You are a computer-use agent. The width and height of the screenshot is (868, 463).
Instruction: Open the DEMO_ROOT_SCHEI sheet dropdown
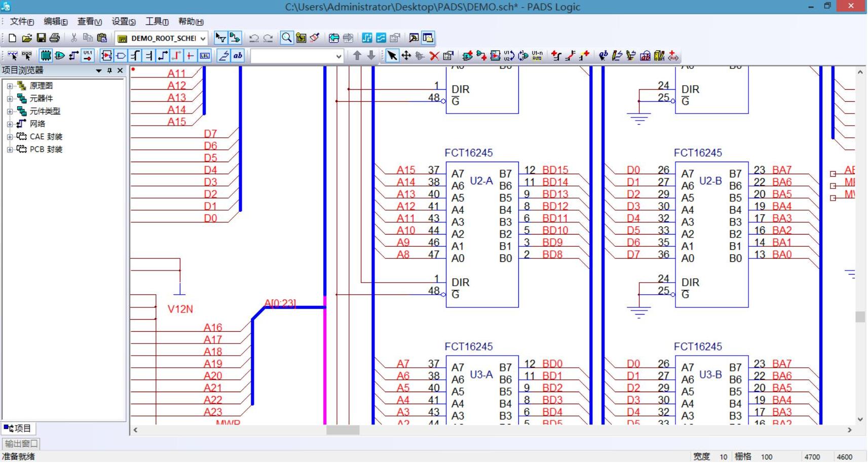(203, 38)
